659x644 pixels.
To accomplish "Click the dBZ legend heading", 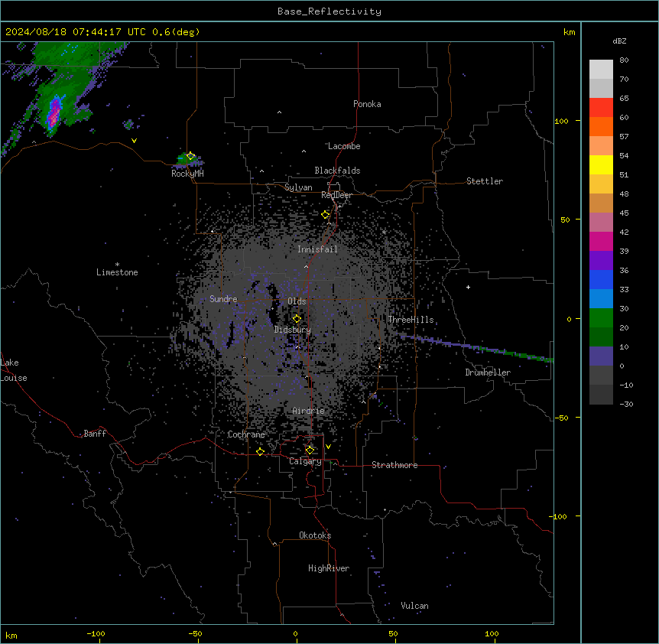I will click(619, 41).
